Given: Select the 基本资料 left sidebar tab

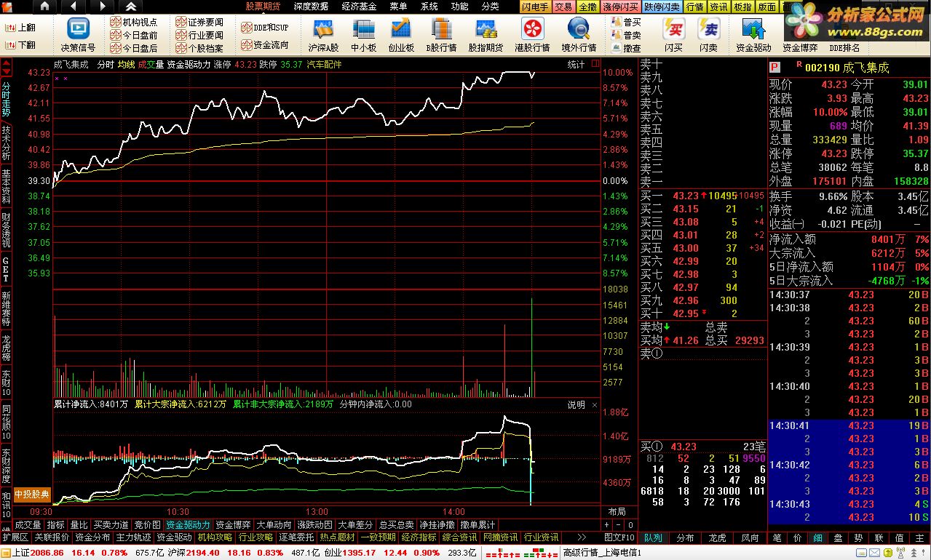Looking at the screenshot, I should point(6,186).
